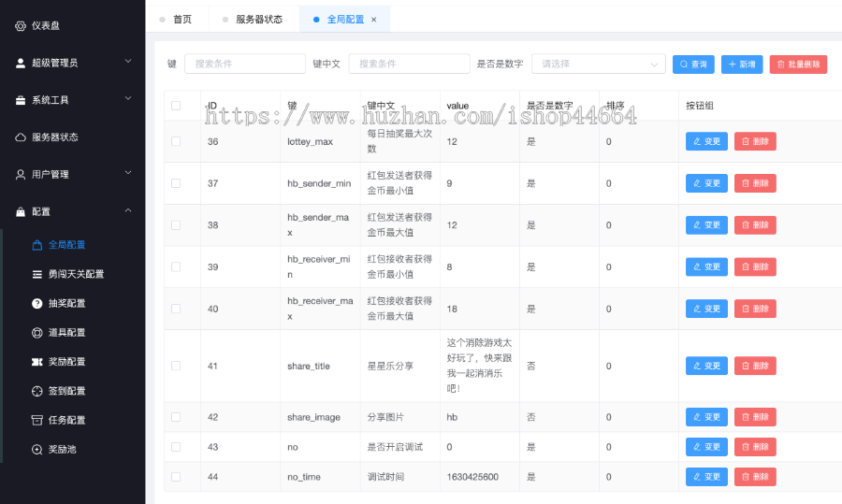Click the 新增 add button
The height and width of the screenshot is (504, 842).
pos(742,64)
